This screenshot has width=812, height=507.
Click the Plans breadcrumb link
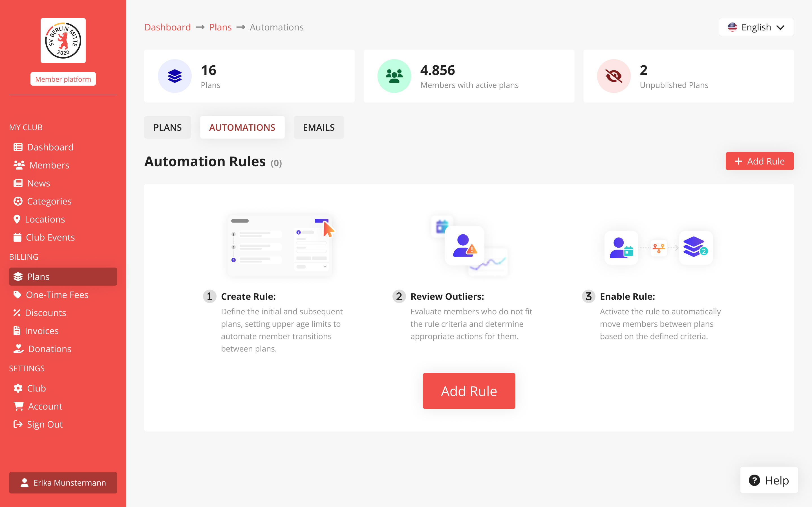pyautogui.click(x=220, y=27)
